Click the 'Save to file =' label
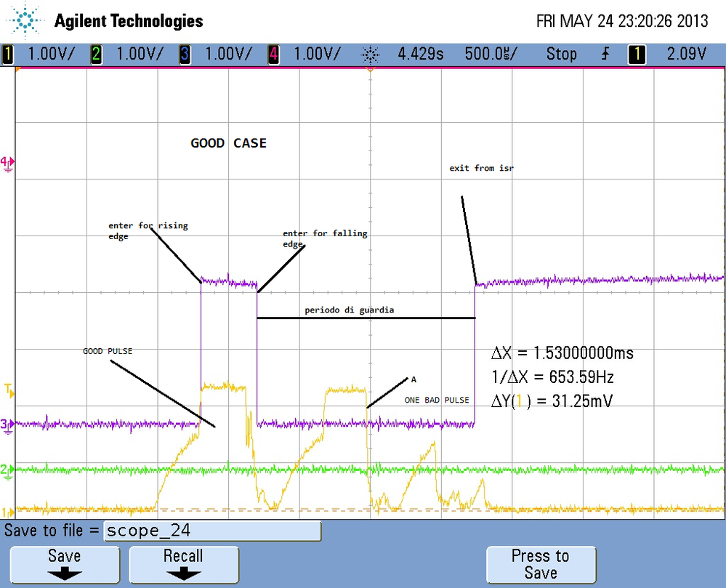The height and width of the screenshot is (588, 726). [52, 531]
